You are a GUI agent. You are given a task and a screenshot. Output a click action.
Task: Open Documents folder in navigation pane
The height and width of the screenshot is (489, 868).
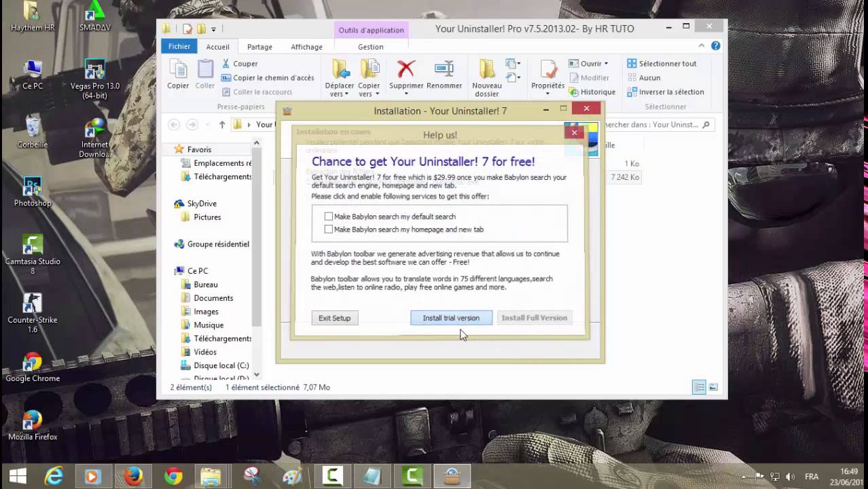pos(213,298)
